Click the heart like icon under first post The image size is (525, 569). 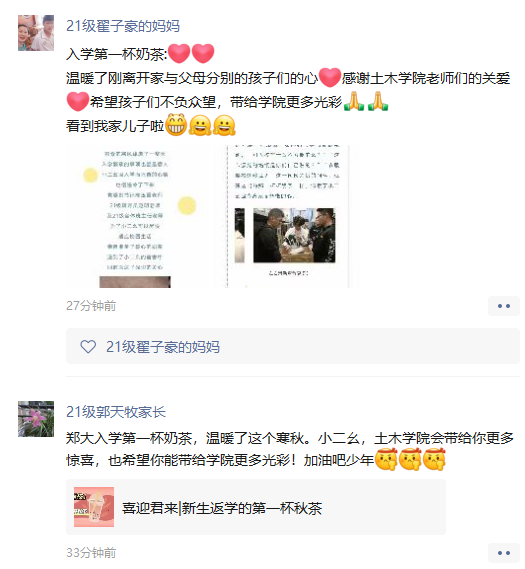pyautogui.click(x=88, y=347)
